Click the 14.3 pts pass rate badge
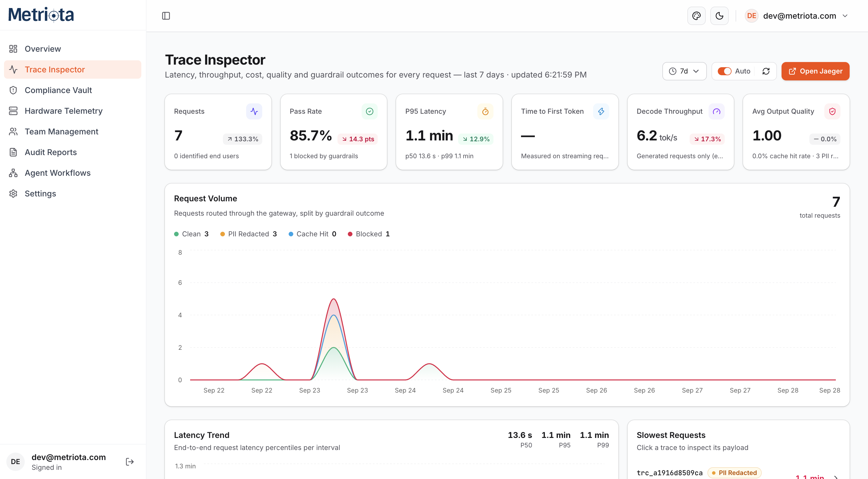 click(358, 139)
